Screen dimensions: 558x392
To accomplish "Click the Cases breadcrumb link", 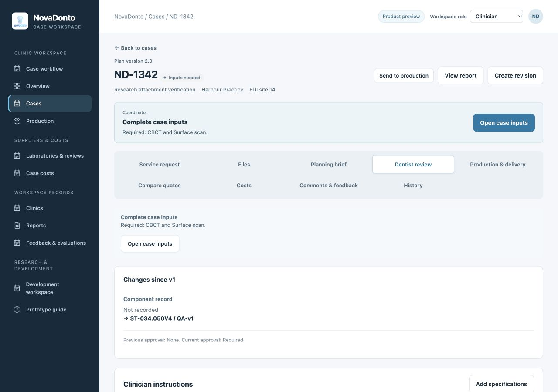I will pos(157,17).
